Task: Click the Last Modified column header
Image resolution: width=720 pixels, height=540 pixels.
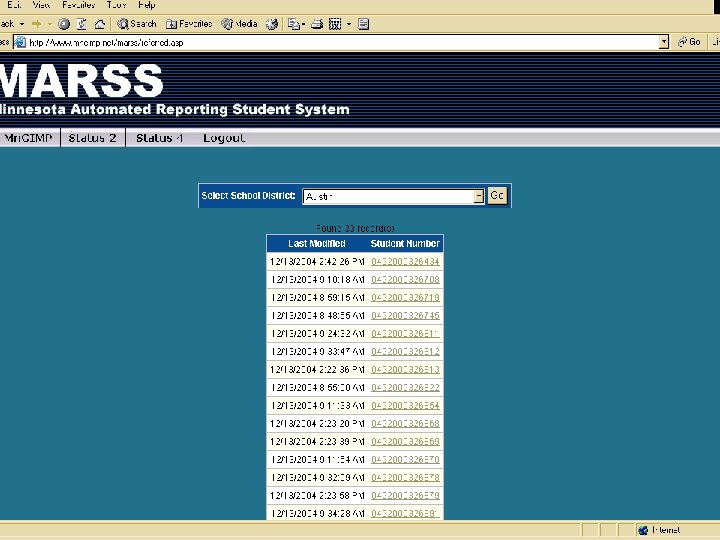Action: coord(316,243)
